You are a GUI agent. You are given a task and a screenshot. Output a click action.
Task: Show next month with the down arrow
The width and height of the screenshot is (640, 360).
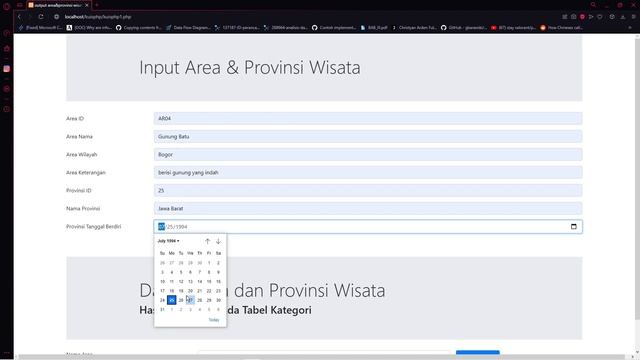pos(218,241)
